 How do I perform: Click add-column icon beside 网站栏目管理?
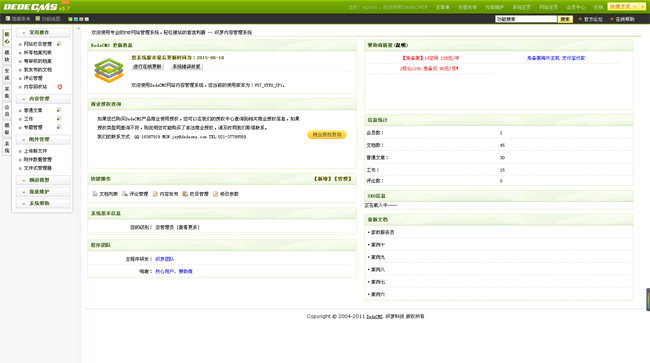tap(59, 44)
